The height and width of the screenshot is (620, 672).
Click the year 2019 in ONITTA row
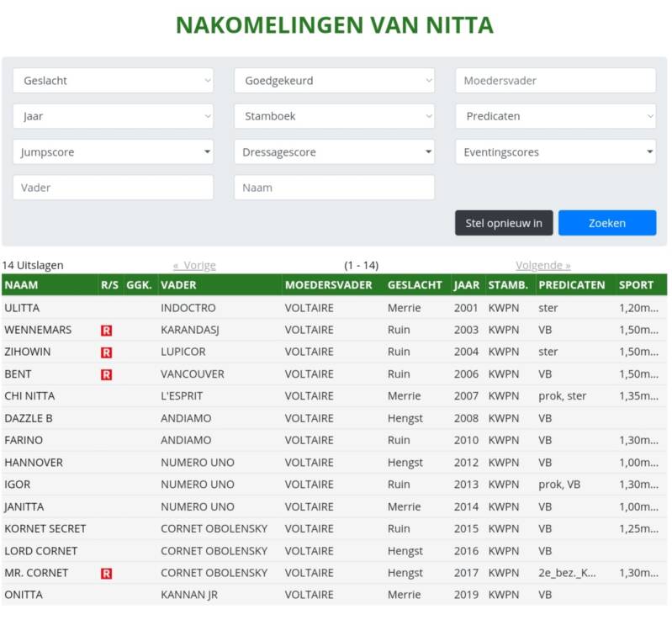tap(466, 595)
